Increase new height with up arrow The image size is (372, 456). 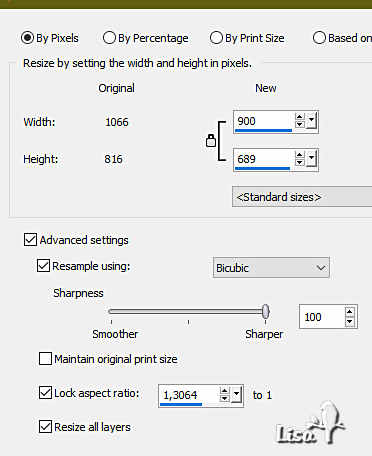point(300,155)
